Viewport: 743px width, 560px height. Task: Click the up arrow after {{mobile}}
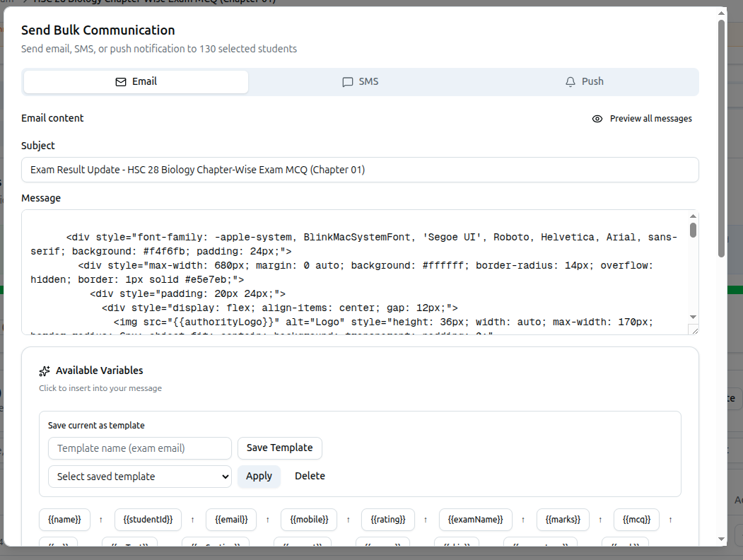(x=349, y=520)
